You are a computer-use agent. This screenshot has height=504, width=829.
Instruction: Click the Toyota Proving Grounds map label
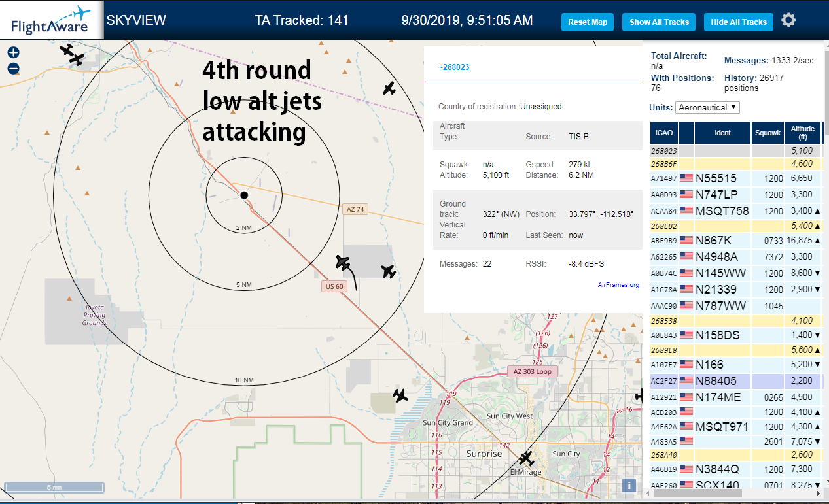click(x=94, y=315)
